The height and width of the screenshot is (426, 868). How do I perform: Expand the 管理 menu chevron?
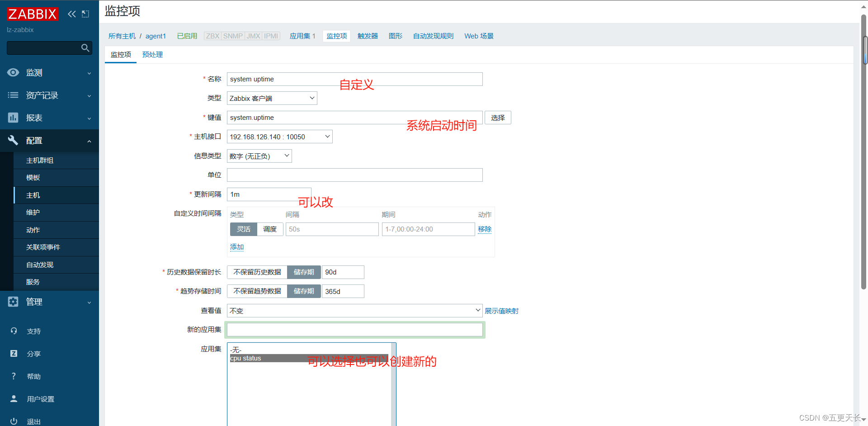[89, 303]
